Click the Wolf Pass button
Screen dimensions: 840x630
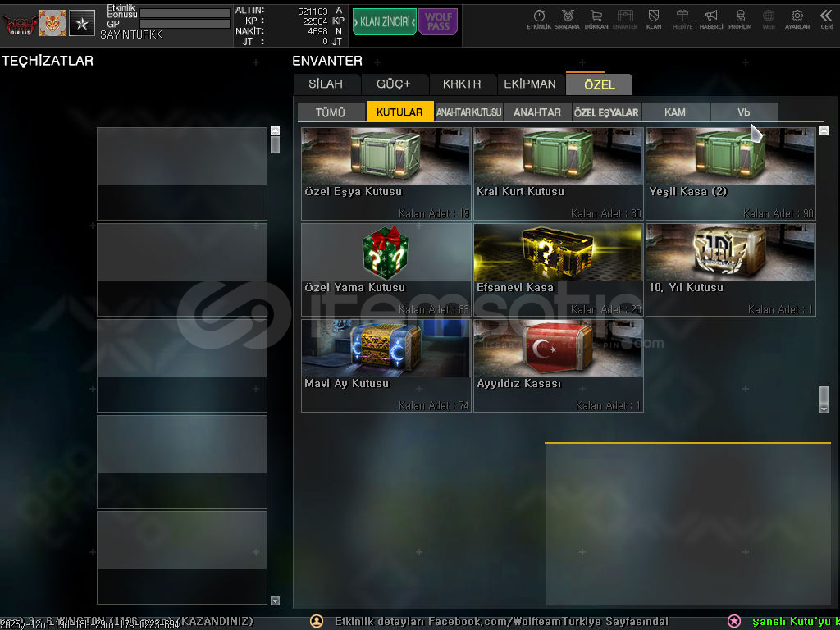pos(438,22)
